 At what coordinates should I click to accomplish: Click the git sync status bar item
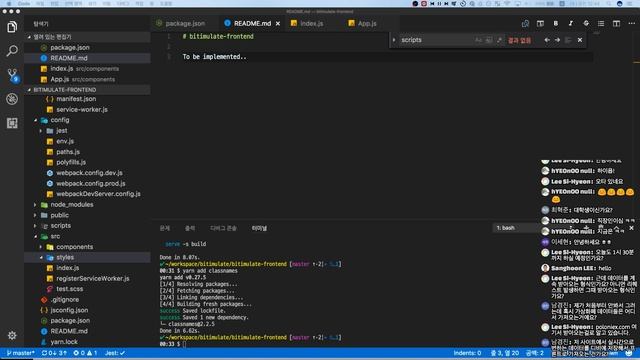(x=54, y=353)
